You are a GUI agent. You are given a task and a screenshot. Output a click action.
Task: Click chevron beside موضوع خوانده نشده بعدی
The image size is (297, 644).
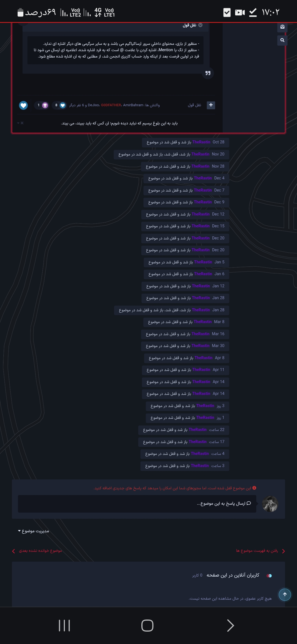(13, 551)
